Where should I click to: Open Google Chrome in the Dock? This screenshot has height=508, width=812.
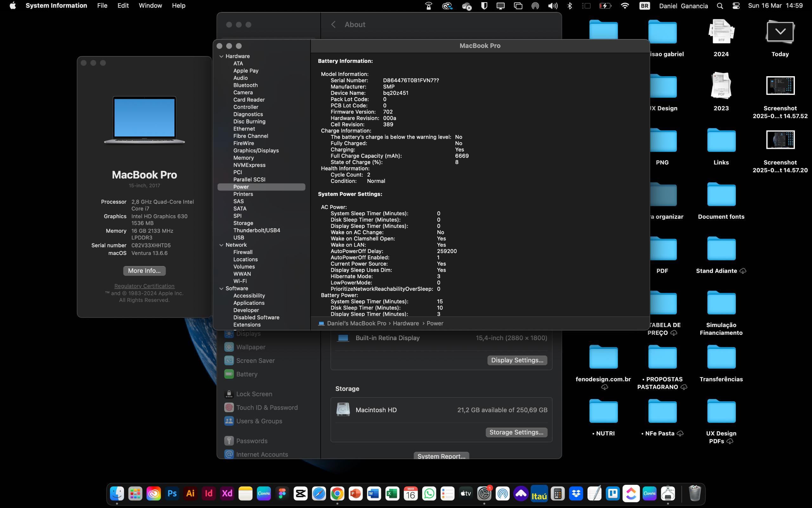pos(337,493)
